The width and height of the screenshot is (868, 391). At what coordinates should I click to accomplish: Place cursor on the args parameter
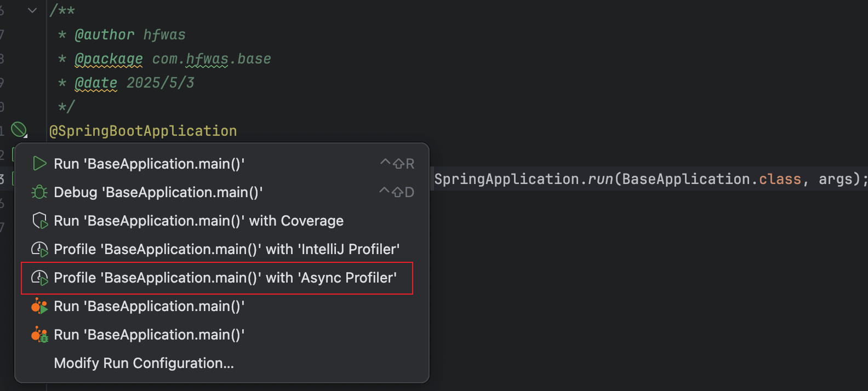(x=837, y=179)
